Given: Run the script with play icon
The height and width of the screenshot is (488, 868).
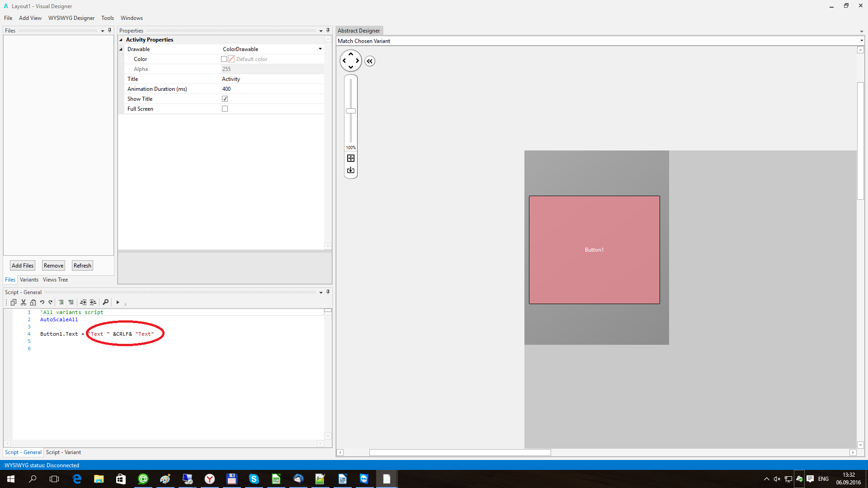Looking at the screenshot, I should pyautogui.click(x=118, y=302).
